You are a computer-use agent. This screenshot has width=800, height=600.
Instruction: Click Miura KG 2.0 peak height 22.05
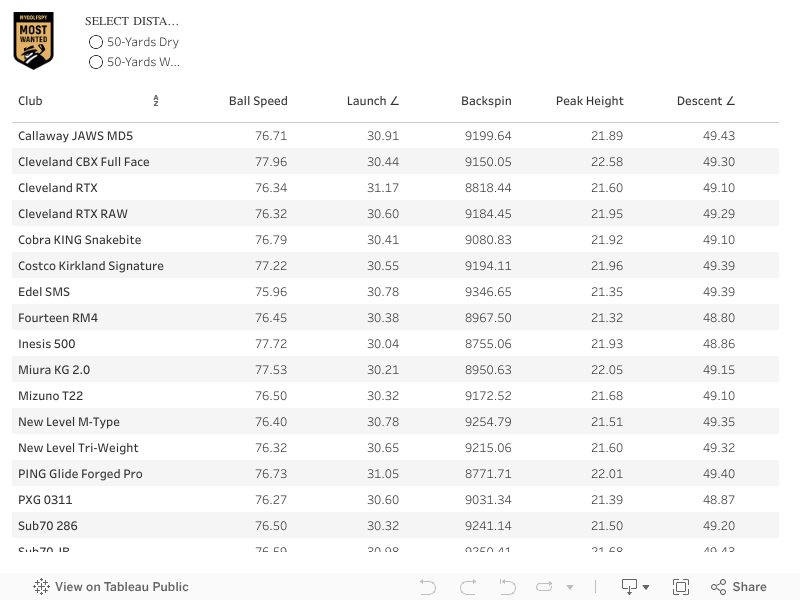pos(607,370)
